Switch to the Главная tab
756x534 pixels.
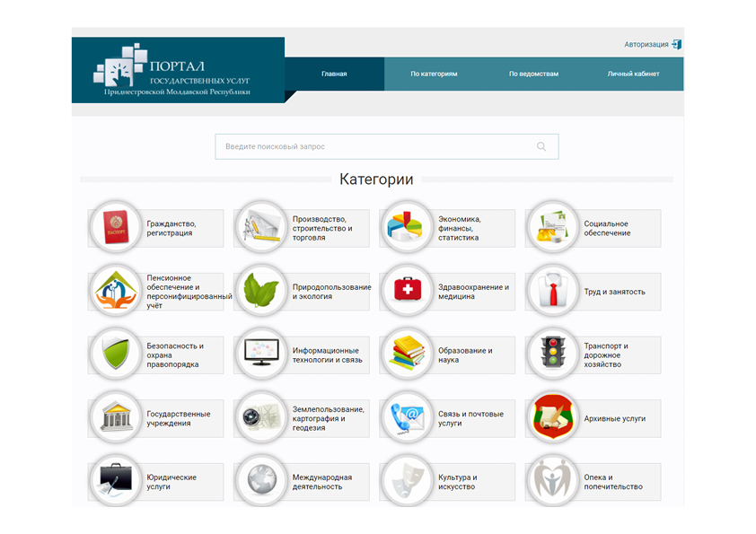pyautogui.click(x=334, y=74)
